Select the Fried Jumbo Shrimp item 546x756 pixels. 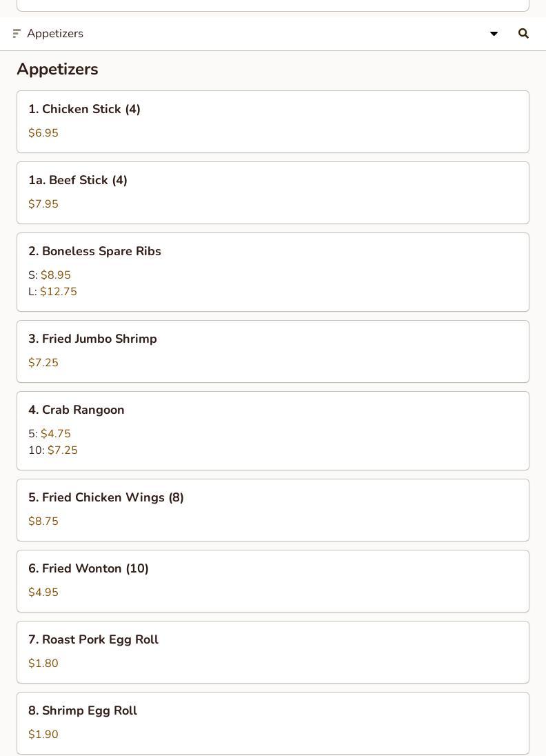[92, 339]
